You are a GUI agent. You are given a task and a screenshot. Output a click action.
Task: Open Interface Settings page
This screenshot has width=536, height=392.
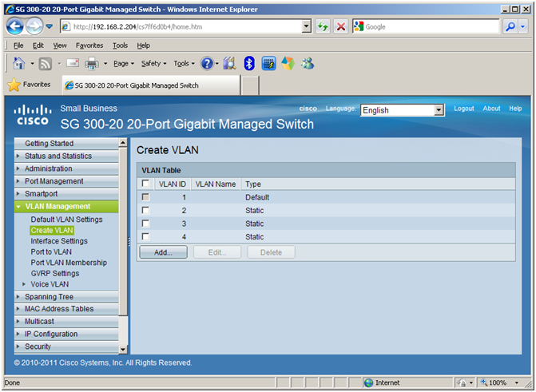59,241
